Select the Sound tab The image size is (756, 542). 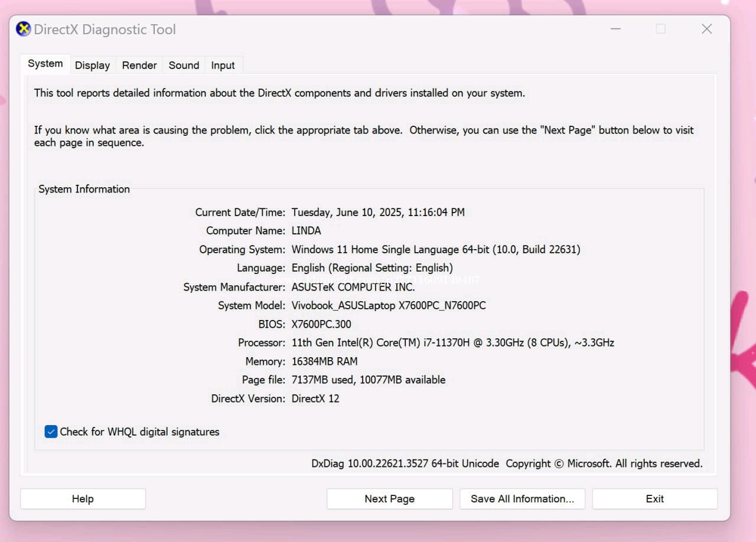point(184,66)
